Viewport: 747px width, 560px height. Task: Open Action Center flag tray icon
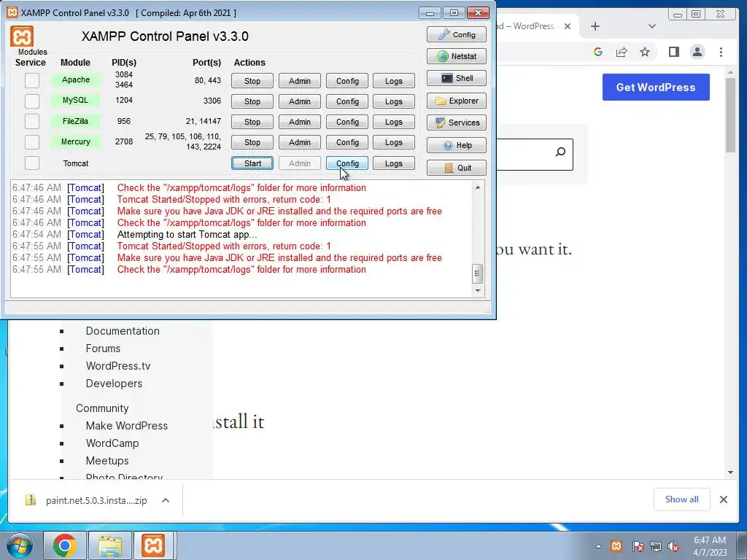(x=638, y=546)
